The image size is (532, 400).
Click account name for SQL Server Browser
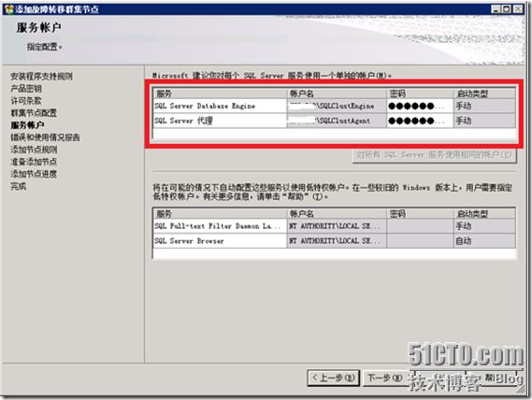(337, 241)
